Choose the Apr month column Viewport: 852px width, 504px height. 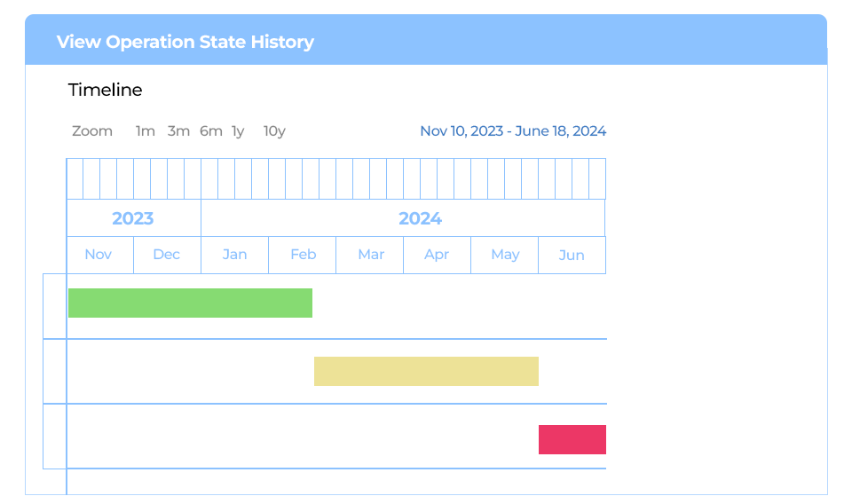[x=437, y=255]
